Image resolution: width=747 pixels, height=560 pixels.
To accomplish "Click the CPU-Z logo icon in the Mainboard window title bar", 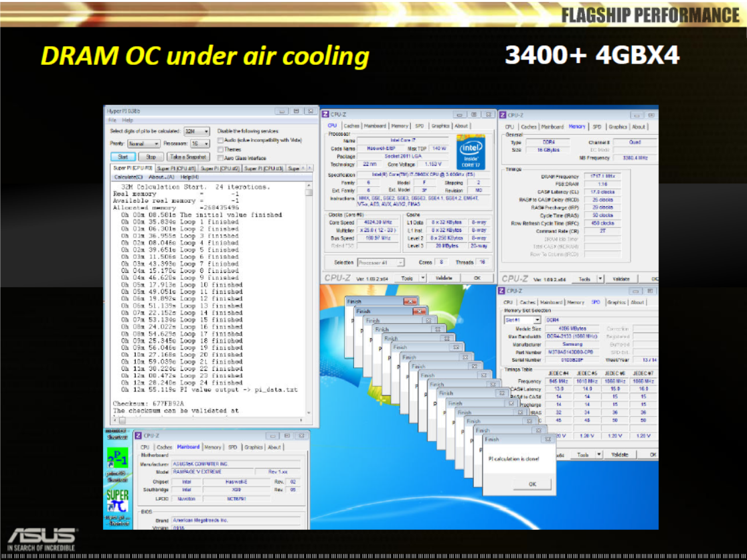I will pyautogui.click(x=138, y=436).
